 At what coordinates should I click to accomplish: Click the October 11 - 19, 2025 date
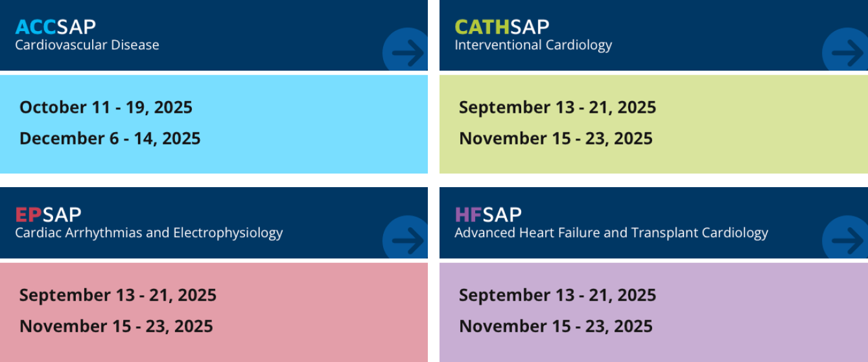pyautogui.click(x=106, y=107)
